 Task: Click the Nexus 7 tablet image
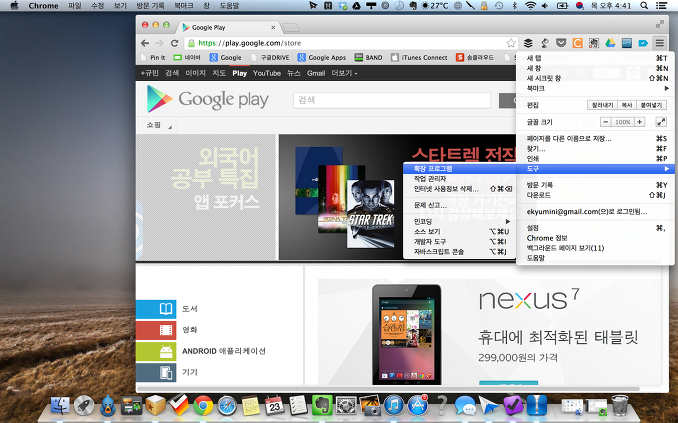406,334
